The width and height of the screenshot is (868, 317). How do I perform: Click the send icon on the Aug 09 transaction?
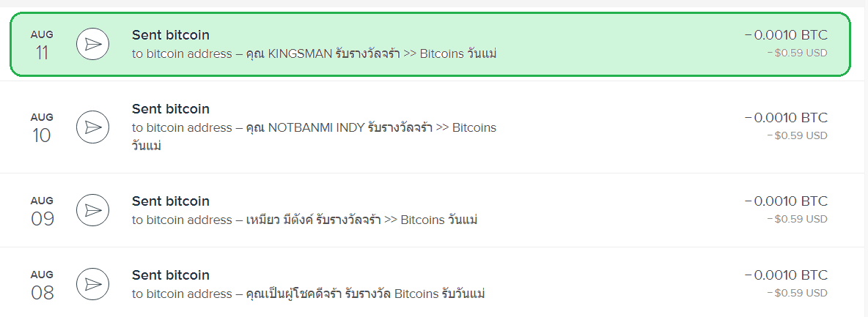92,210
